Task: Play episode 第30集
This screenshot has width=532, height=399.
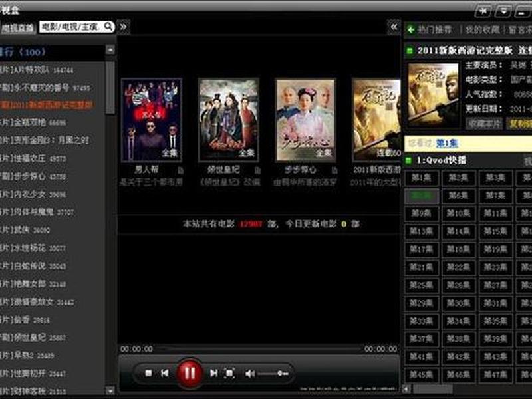Action: tap(458, 303)
